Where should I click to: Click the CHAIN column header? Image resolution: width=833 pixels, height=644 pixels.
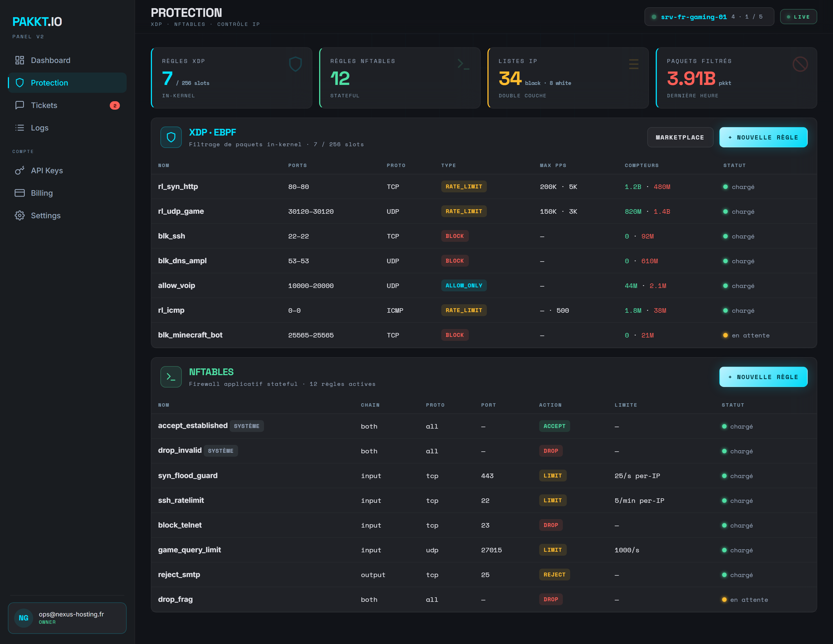pos(370,405)
